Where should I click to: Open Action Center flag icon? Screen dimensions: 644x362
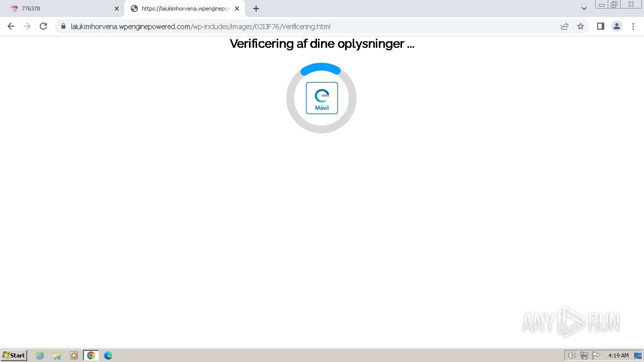[x=596, y=355]
